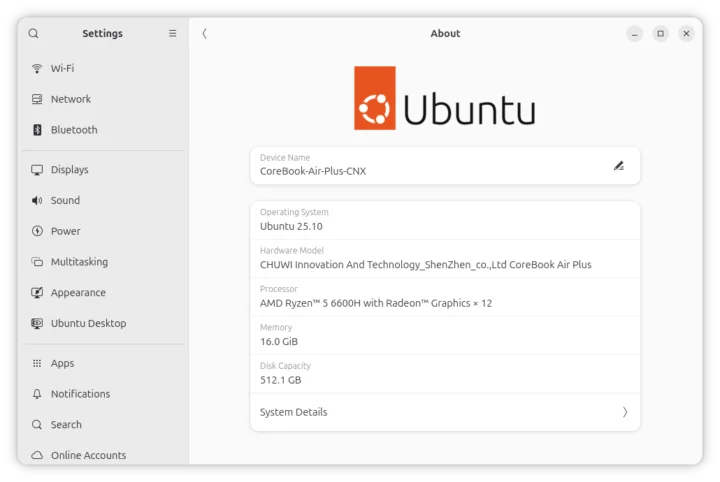Screen dimensions: 720x482
Task: Select the Power panel
Action: [103, 231]
